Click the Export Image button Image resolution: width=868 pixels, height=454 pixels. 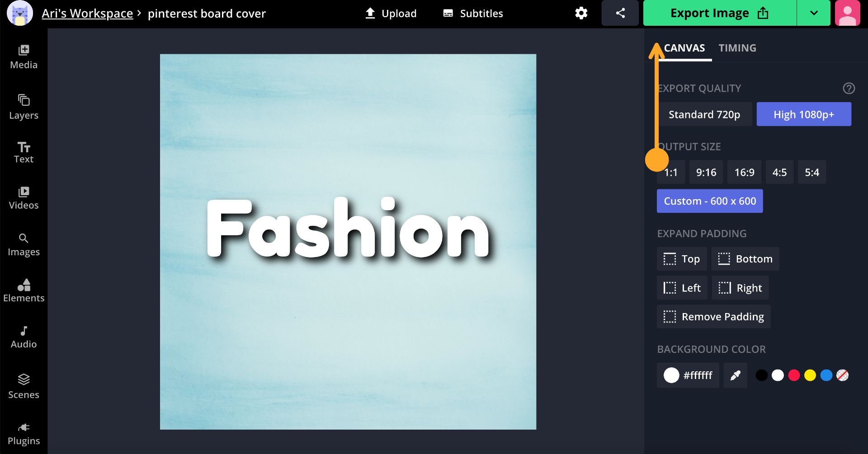[x=719, y=13]
